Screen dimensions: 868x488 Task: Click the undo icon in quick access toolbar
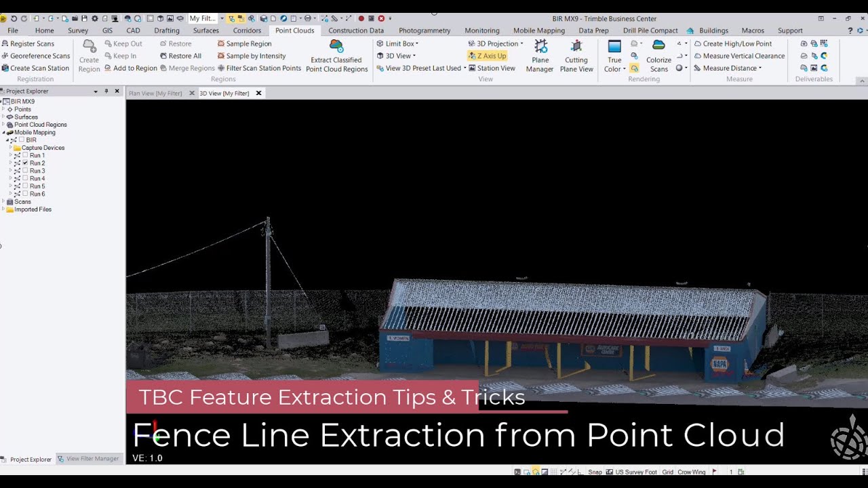(14, 18)
